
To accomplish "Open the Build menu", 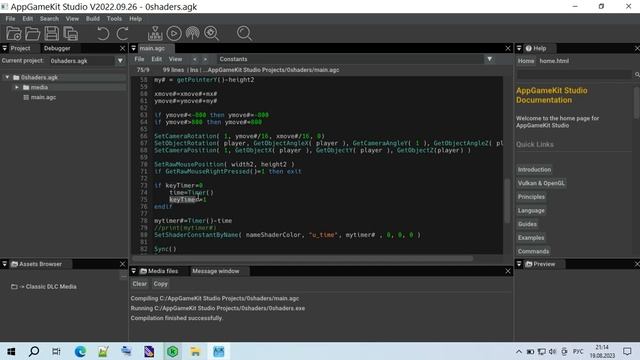I will [93, 19].
